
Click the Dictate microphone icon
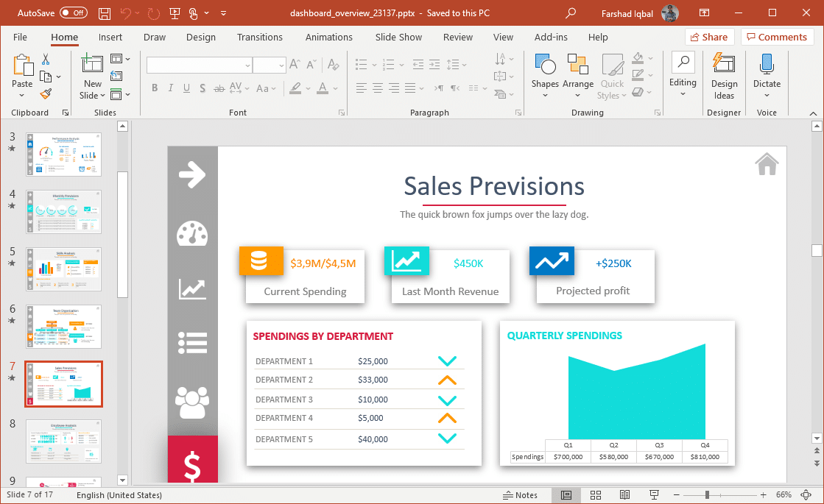pyautogui.click(x=767, y=65)
